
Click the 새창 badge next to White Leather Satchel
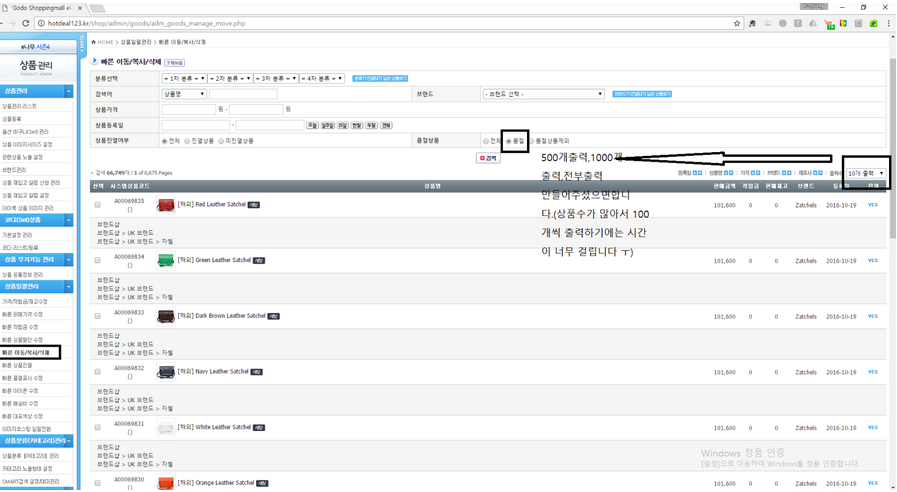coord(259,428)
